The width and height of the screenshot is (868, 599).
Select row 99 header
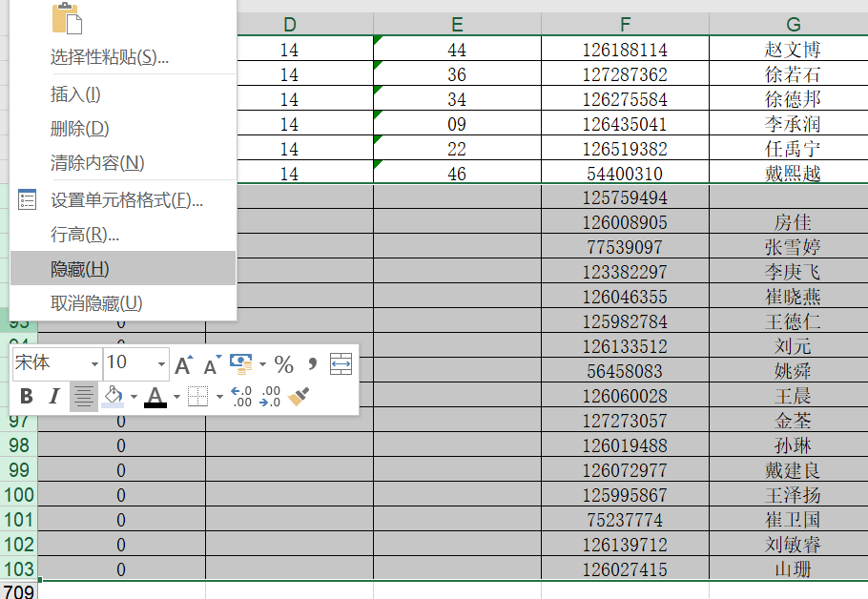click(19, 470)
